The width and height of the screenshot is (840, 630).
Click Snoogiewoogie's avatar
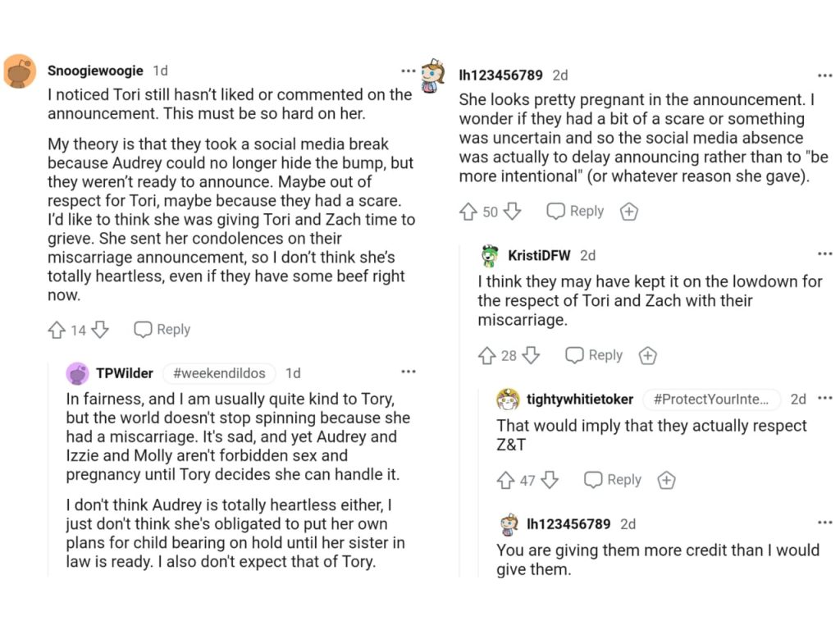[x=20, y=71]
